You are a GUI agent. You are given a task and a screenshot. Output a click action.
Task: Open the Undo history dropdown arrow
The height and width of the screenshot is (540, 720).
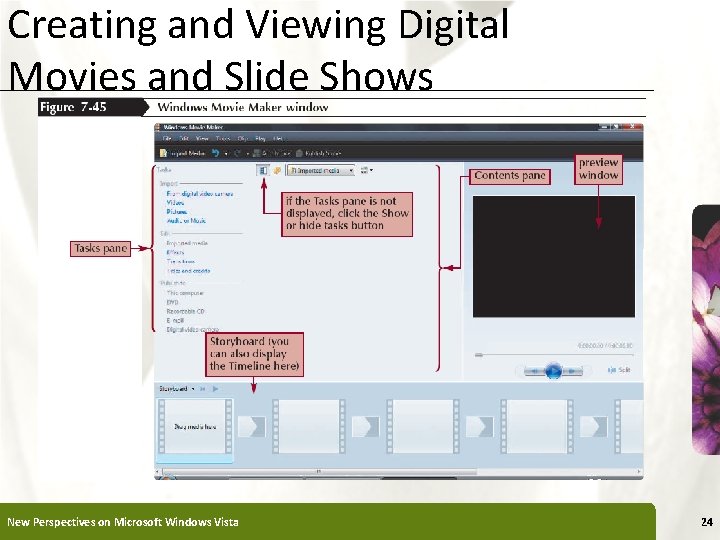226,153
